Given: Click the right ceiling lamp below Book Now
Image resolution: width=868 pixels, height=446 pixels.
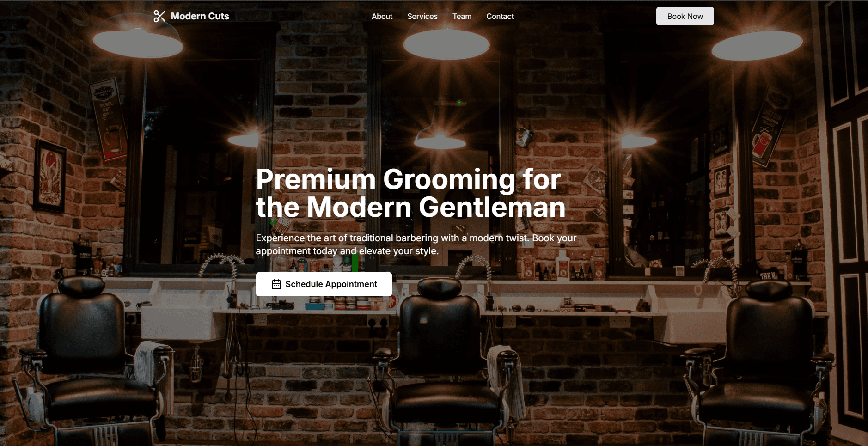Looking at the screenshot, I should pyautogui.click(x=757, y=45).
